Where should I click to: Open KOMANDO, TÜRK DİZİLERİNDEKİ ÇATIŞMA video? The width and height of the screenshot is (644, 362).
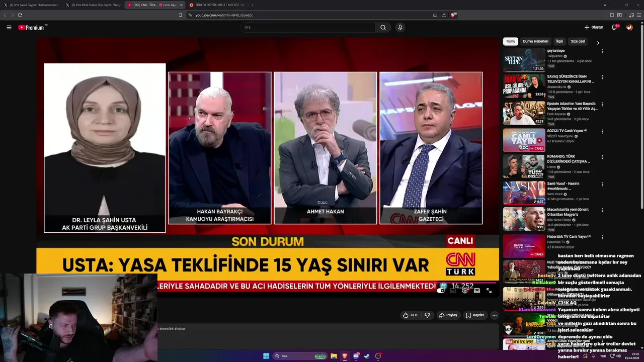[524, 166]
